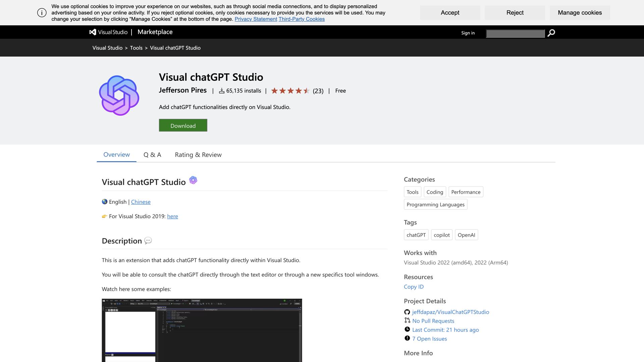Screen dimensions: 644x362
Task: Click the pull request icon beside No Pull Requests
Action: [407, 321]
